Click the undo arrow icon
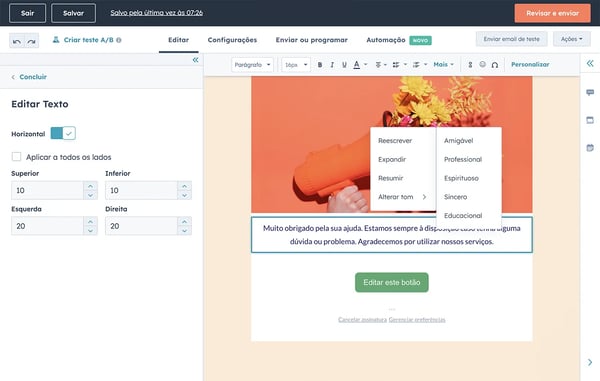The height and width of the screenshot is (381, 600). click(17, 41)
